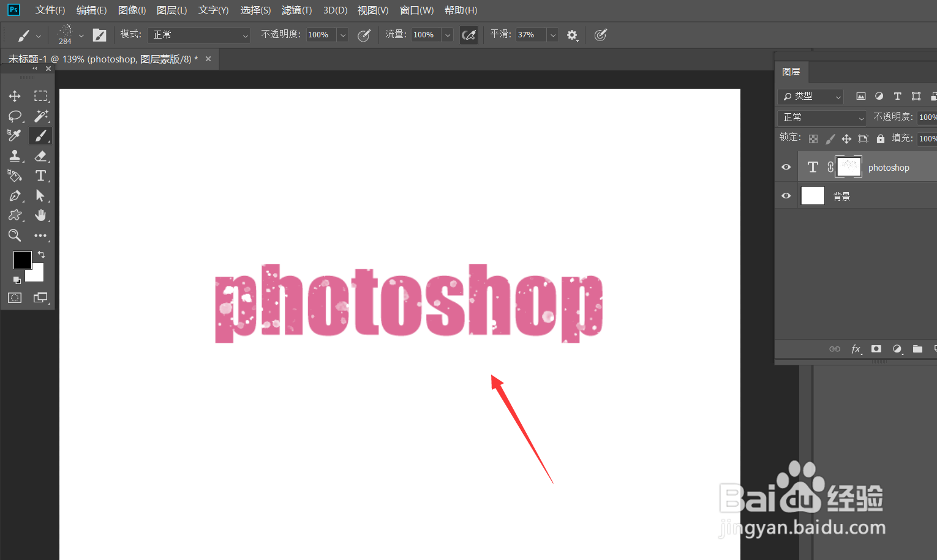This screenshot has height=560, width=937.
Task: Open the layer blend mode dropdown
Action: point(822,118)
